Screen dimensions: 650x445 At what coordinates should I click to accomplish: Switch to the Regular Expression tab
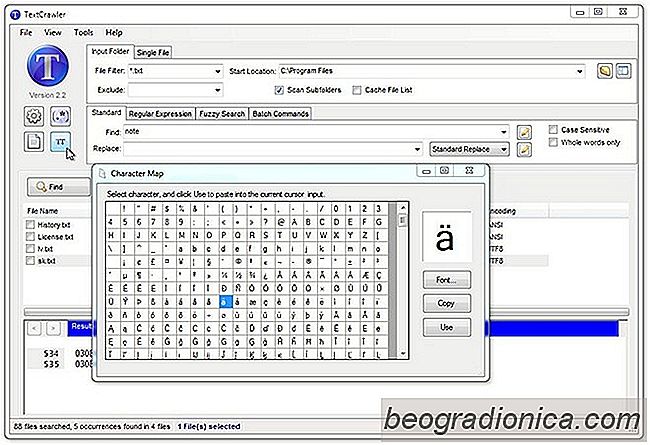point(160,114)
